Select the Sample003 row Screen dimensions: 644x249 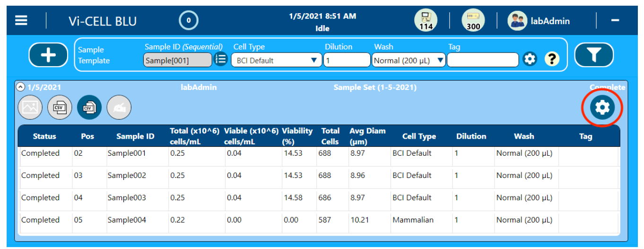319,200
